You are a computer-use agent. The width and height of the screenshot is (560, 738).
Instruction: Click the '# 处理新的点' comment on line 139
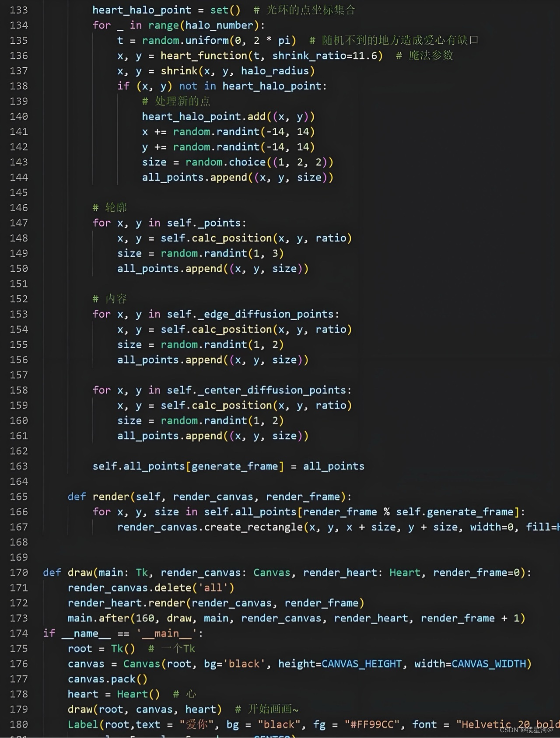(x=176, y=101)
